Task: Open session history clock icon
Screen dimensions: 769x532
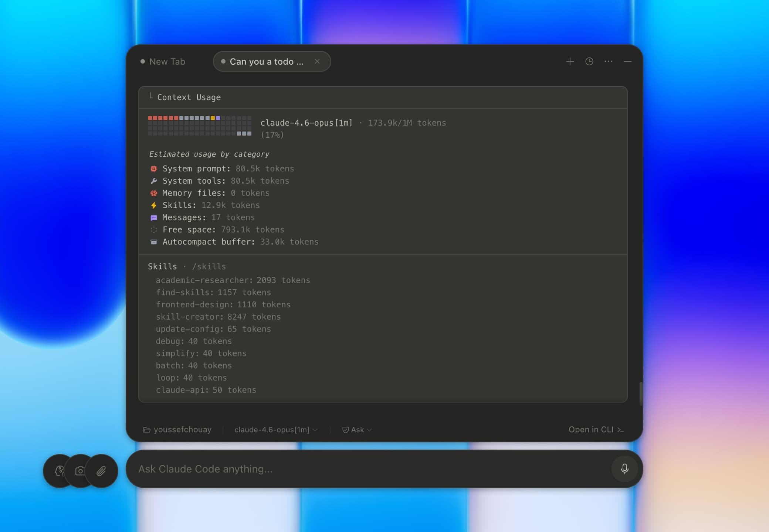Action: point(589,61)
